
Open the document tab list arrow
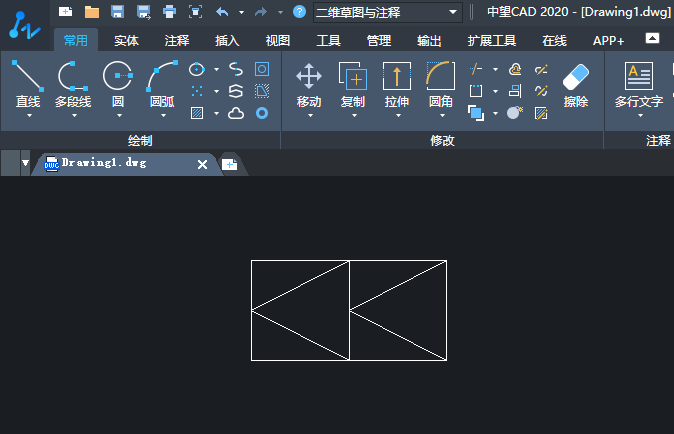[25, 163]
